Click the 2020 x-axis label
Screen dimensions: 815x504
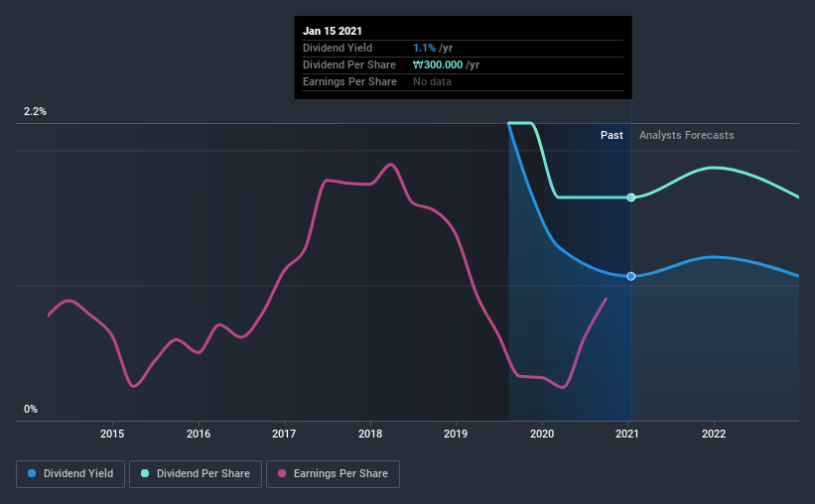pos(542,434)
